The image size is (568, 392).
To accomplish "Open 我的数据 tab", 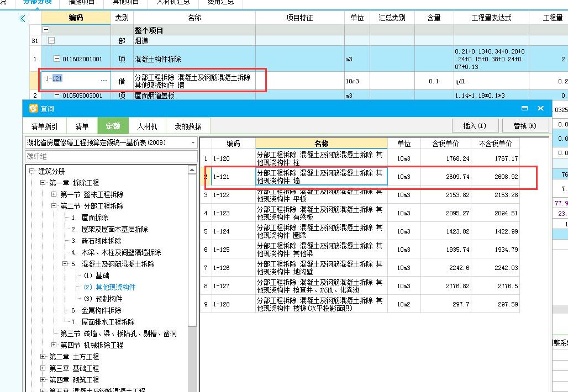I will click(188, 126).
